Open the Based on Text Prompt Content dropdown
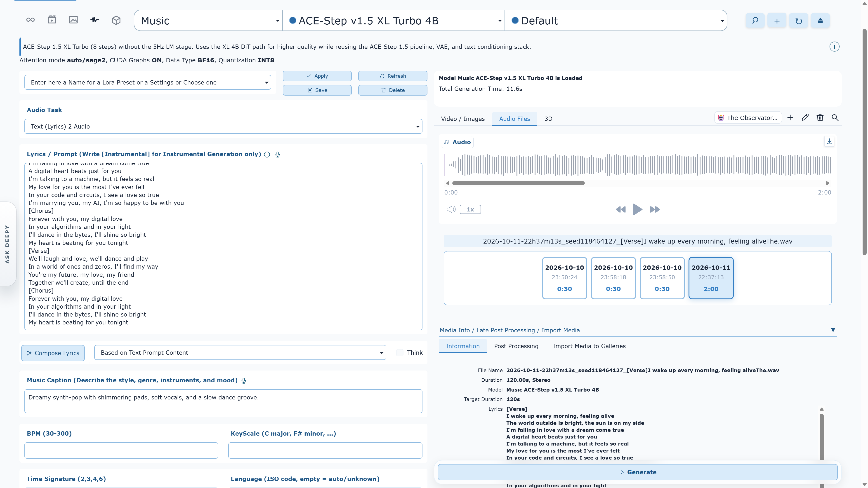Image resolution: width=868 pixels, height=488 pixels. 240,353
